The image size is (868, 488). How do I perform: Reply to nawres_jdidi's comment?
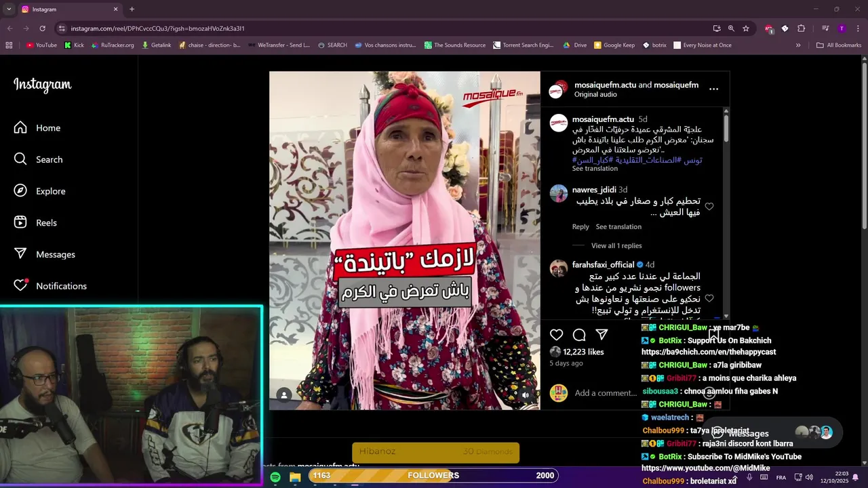pyautogui.click(x=580, y=226)
